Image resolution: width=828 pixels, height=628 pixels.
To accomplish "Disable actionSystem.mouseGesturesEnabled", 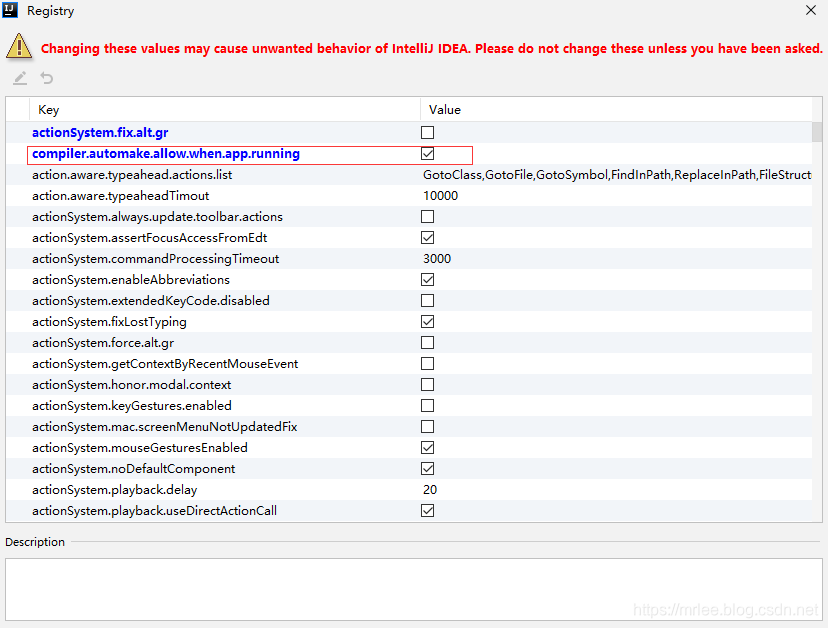I will tap(427, 447).
